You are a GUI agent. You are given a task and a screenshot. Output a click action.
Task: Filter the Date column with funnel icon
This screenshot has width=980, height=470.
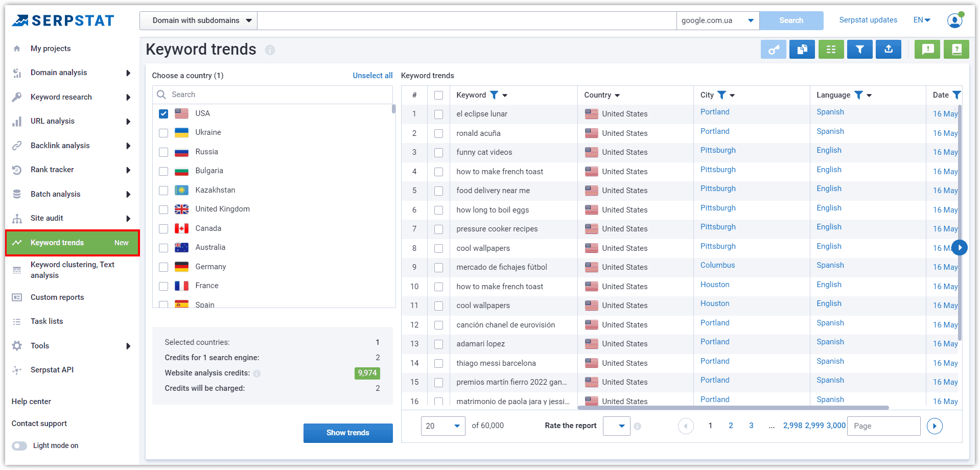(x=956, y=95)
